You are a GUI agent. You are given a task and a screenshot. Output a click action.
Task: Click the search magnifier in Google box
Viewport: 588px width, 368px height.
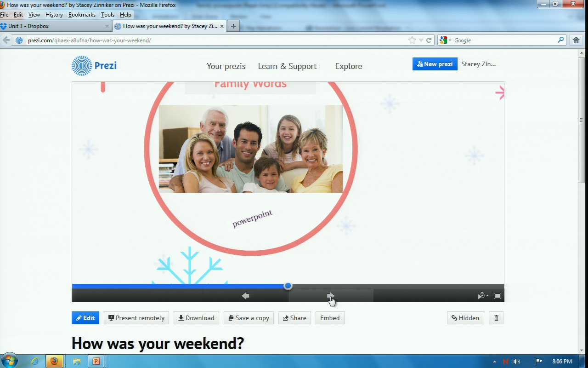tap(560, 40)
